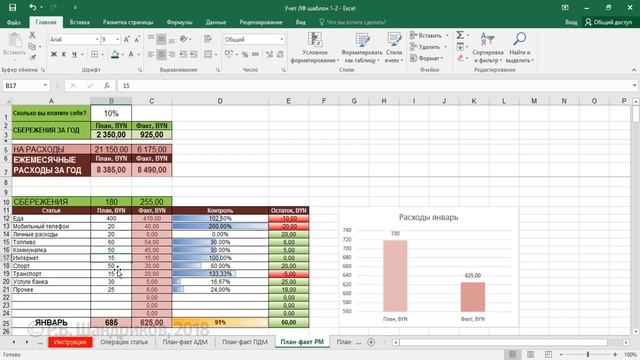
Task: Click the Copy icon in the clipboard group
Action: (32, 47)
